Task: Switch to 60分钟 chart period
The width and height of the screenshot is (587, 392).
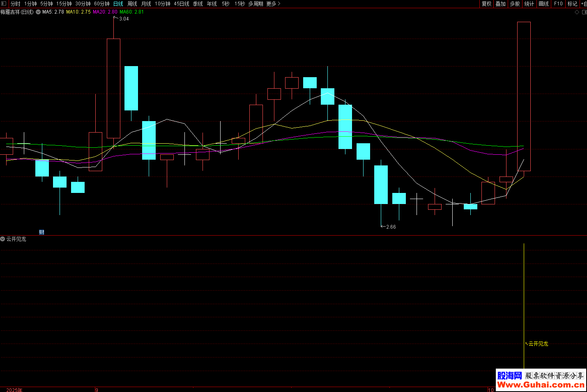Action: 102,4
